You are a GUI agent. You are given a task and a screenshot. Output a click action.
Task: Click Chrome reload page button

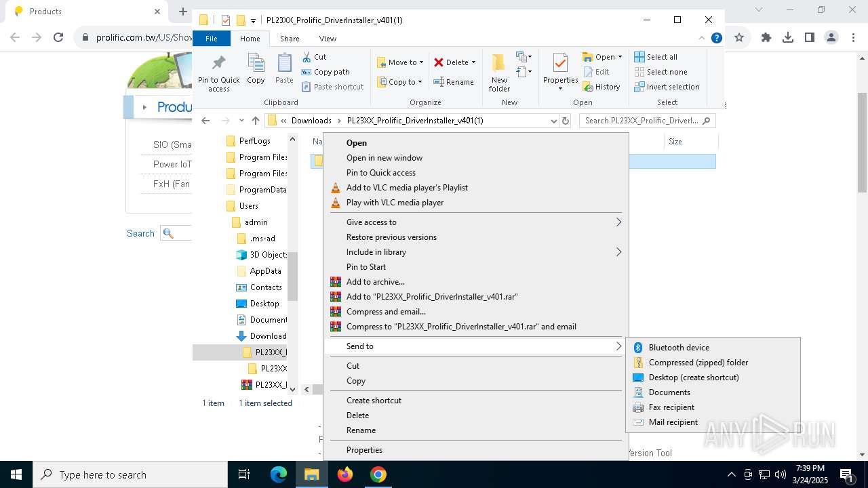tap(58, 37)
